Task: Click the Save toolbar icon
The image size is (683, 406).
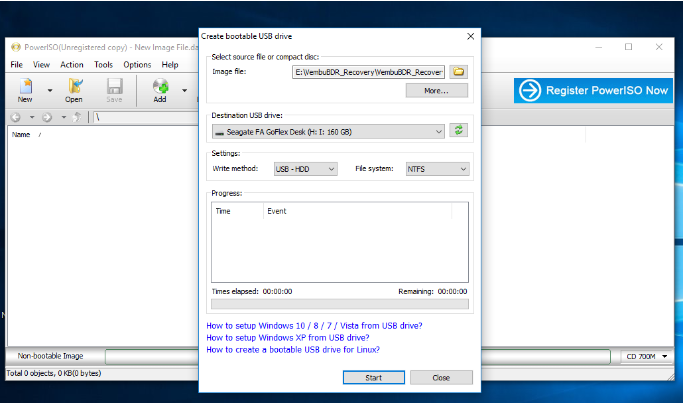Action: click(x=114, y=90)
